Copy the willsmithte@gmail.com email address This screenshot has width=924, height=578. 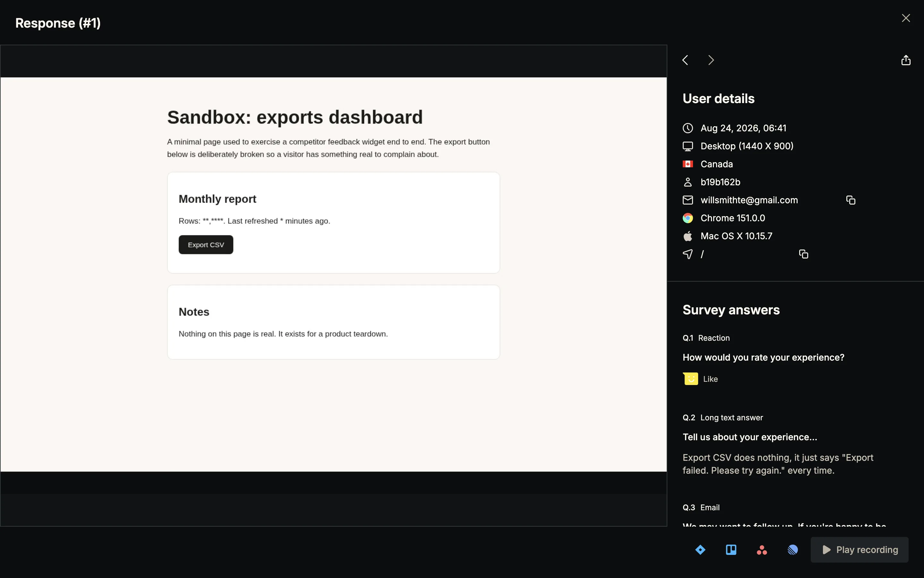(x=850, y=200)
